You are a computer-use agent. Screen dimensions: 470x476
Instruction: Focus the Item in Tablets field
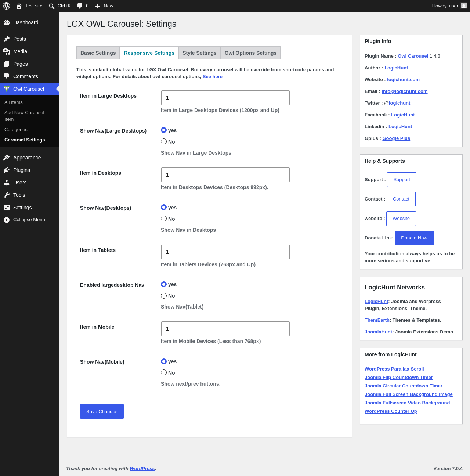pos(225,252)
